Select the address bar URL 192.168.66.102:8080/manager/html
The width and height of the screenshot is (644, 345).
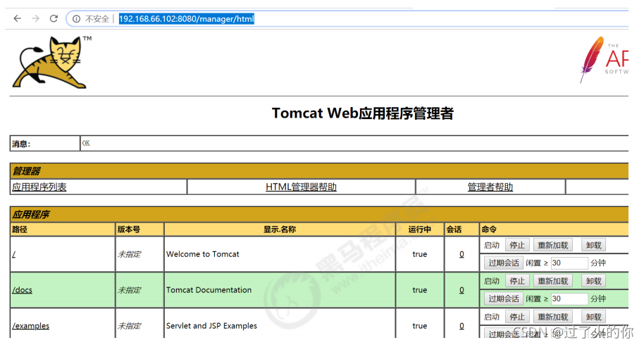click(187, 19)
